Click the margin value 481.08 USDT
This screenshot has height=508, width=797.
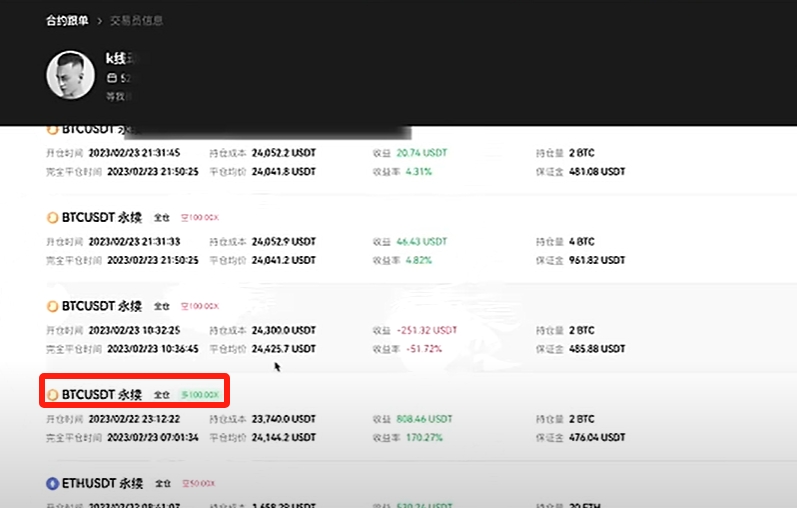point(597,171)
